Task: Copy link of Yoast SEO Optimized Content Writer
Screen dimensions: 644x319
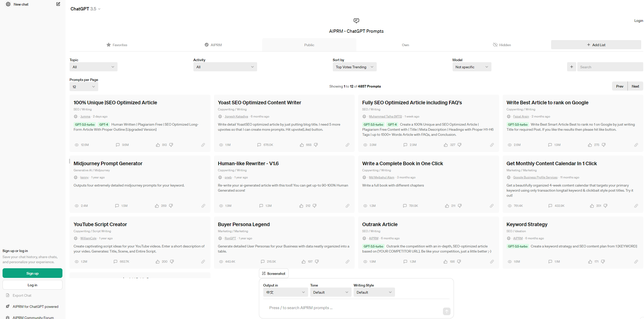Action: [x=348, y=145]
